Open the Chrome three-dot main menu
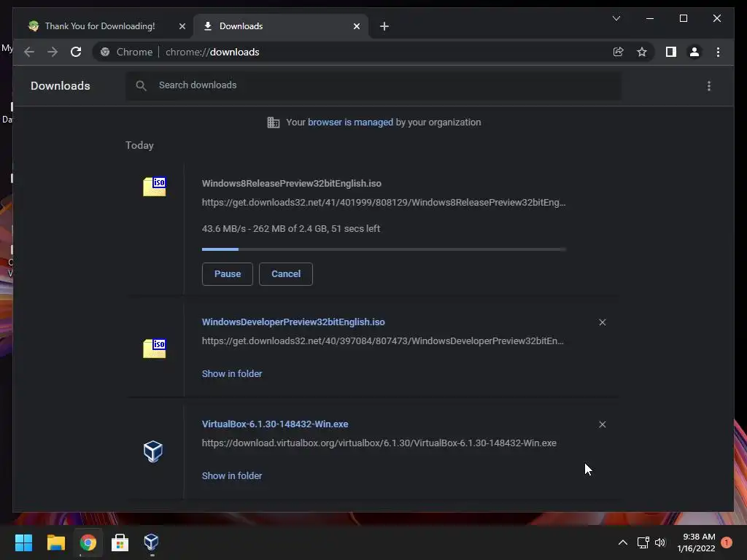Screen dimensions: 747x560 718,52
